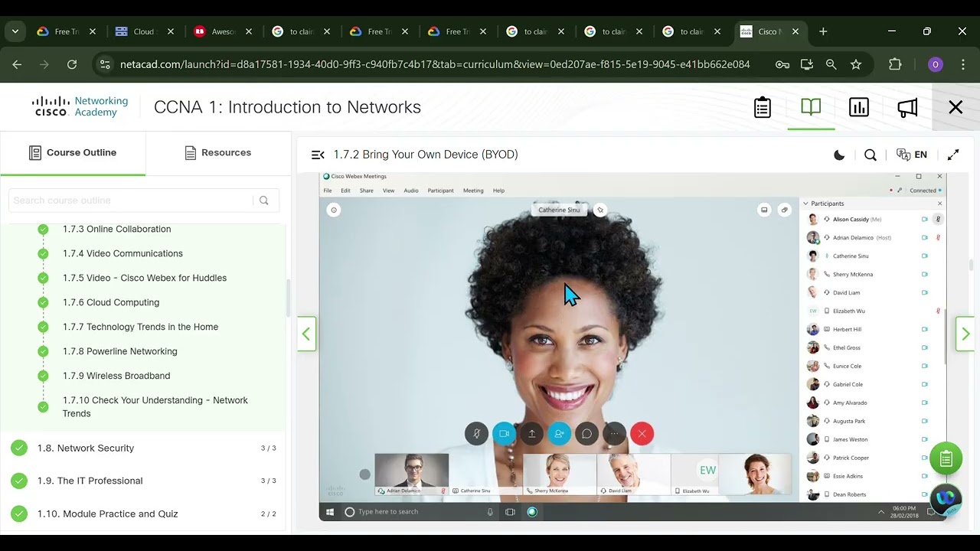
Task: Open Webex Participant menu
Action: tap(441, 191)
